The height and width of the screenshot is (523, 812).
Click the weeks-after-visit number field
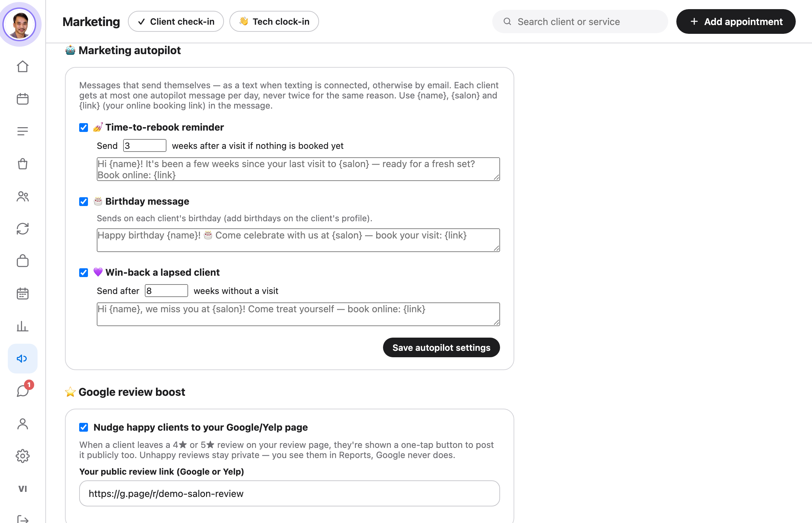click(x=145, y=146)
